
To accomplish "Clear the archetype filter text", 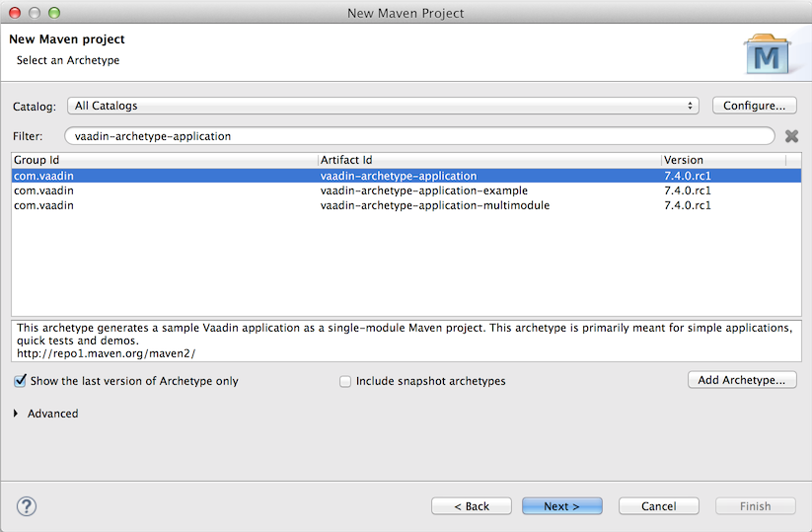I will click(791, 136).
